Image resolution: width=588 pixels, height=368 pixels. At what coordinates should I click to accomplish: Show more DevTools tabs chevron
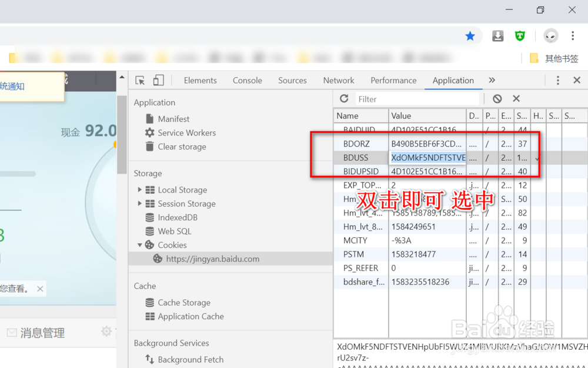pos(492,80)
